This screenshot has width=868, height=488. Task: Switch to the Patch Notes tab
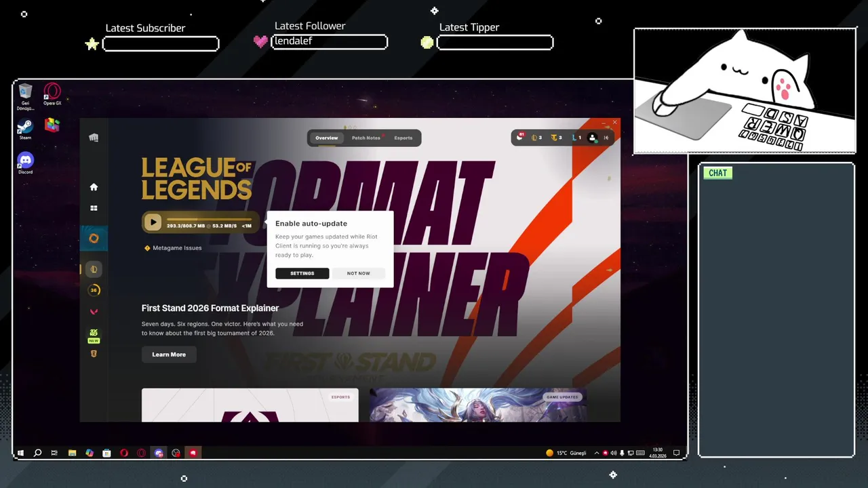point(366,138)
